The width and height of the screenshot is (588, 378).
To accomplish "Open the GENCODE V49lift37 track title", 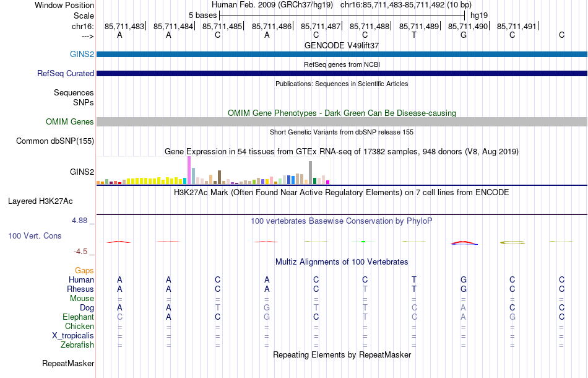I will (342, 45).
